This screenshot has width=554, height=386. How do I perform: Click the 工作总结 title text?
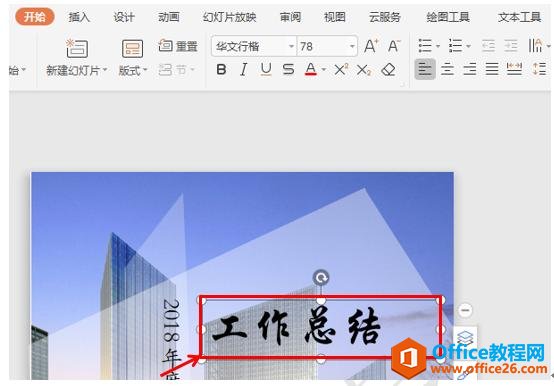tap(297, 326)
